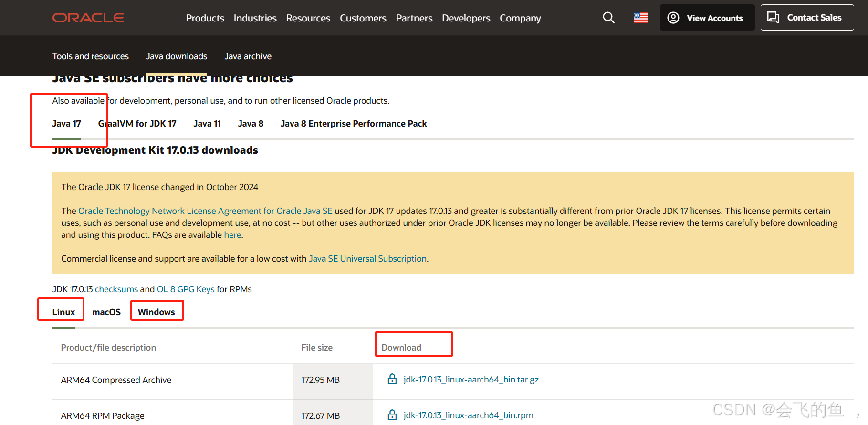Open the Partners menu

pos(414,18)
